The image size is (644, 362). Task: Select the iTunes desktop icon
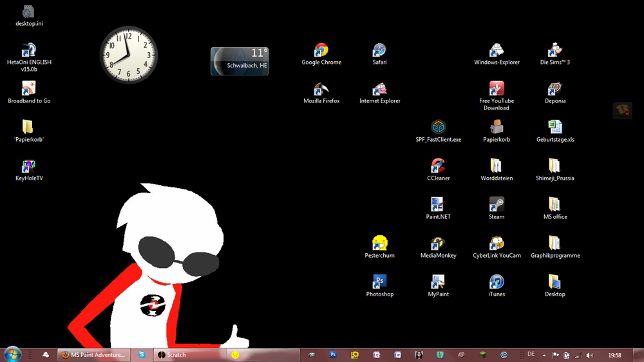pos(497,283)
